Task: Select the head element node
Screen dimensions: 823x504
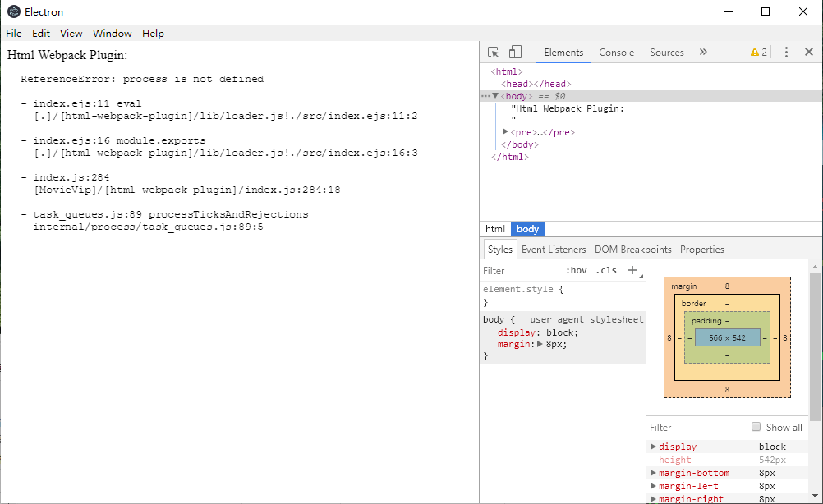Action: [536, 84]
